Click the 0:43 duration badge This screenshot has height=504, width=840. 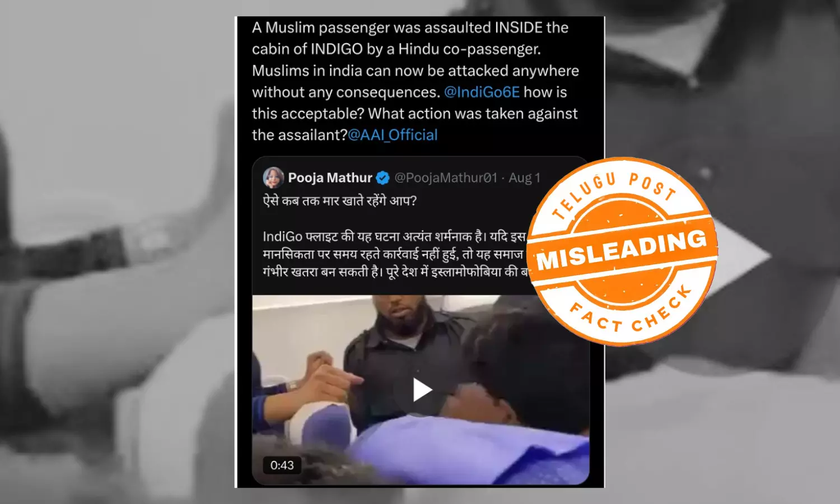tap(282, 465)
